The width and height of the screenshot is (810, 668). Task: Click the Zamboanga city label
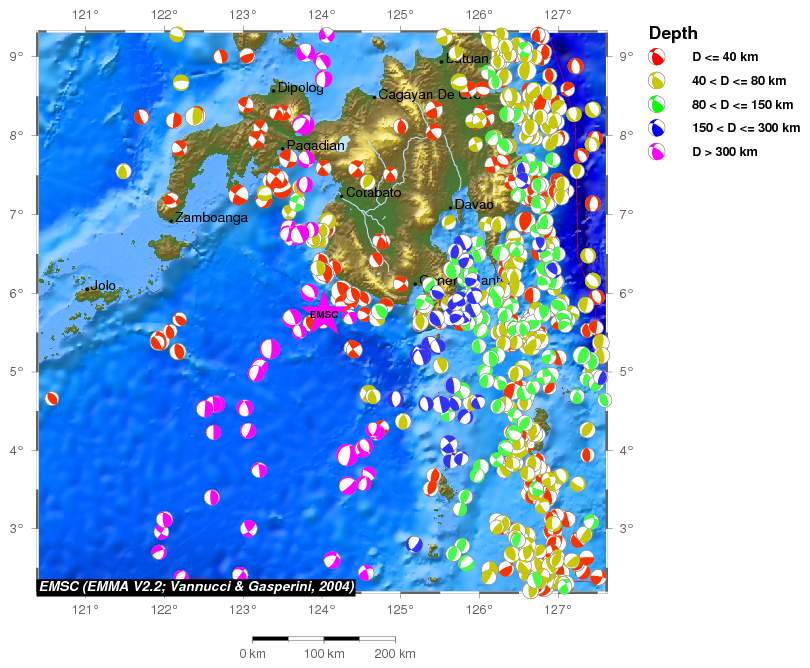(211, 218)
